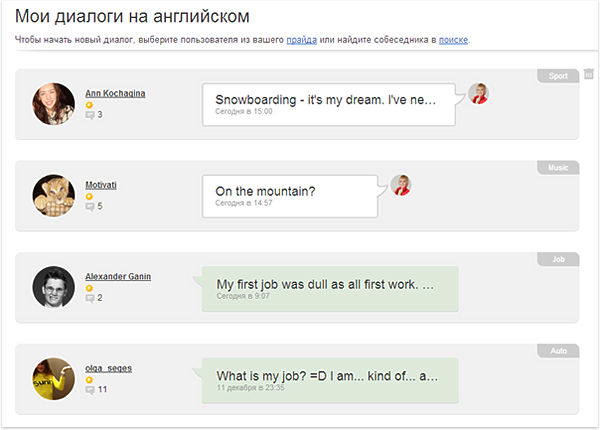The image size is (600, 430).
Task: Open the "What is my job?" message bubble
Action: (328, 379)
